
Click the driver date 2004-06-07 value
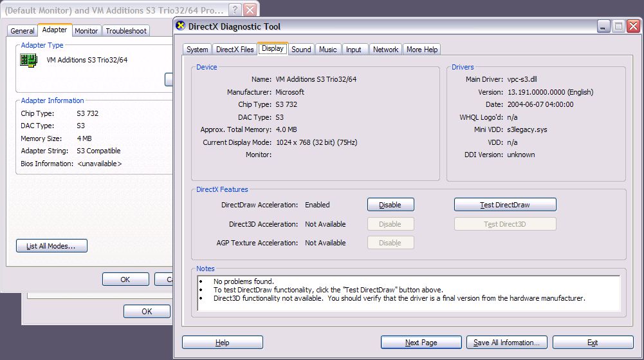coord(540,104)
